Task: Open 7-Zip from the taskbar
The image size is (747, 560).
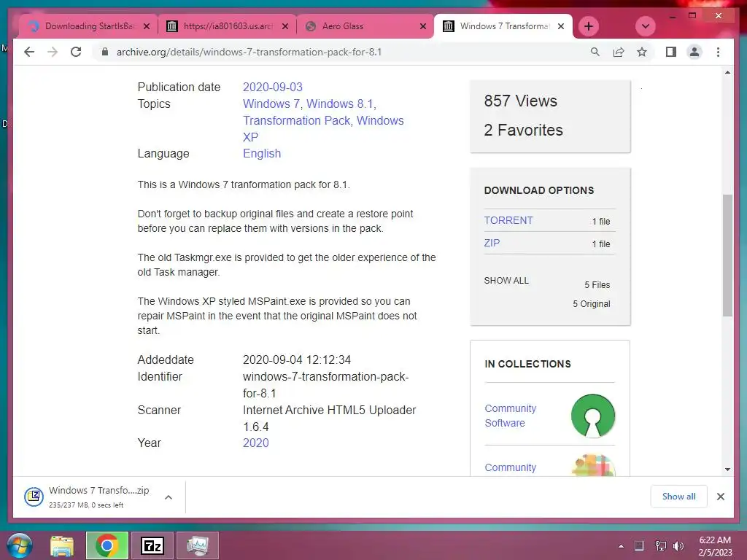Action: point(152,545)
